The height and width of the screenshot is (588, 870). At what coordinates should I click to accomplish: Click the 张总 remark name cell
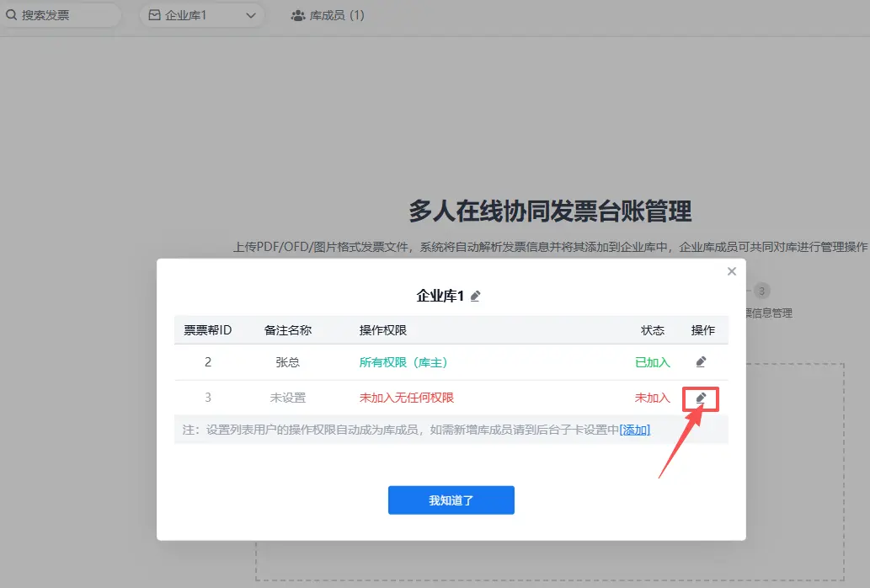click(288, 362)
